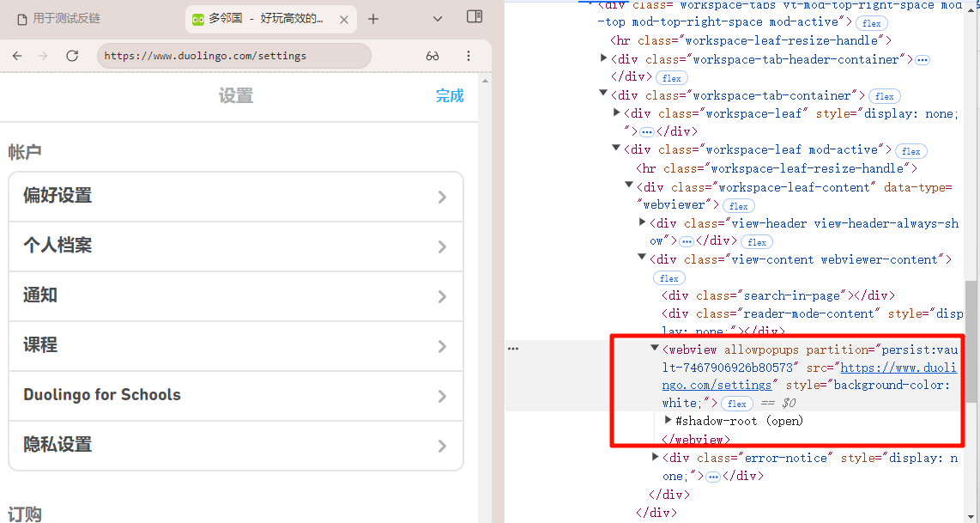The width and height of the screenshot is (980, 523).
Task: Click ellipsis on view-header node
Action: [687, 241]
